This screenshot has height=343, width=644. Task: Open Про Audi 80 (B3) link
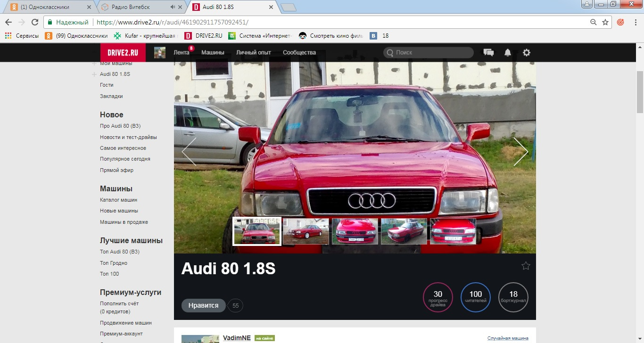[120, 126]
